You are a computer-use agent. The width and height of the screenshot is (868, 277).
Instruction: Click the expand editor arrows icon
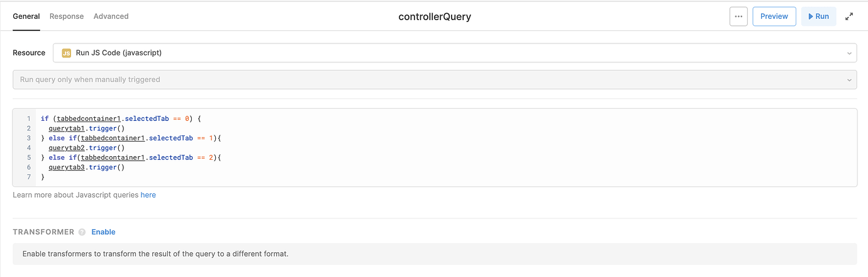click(x=849, y=16)
